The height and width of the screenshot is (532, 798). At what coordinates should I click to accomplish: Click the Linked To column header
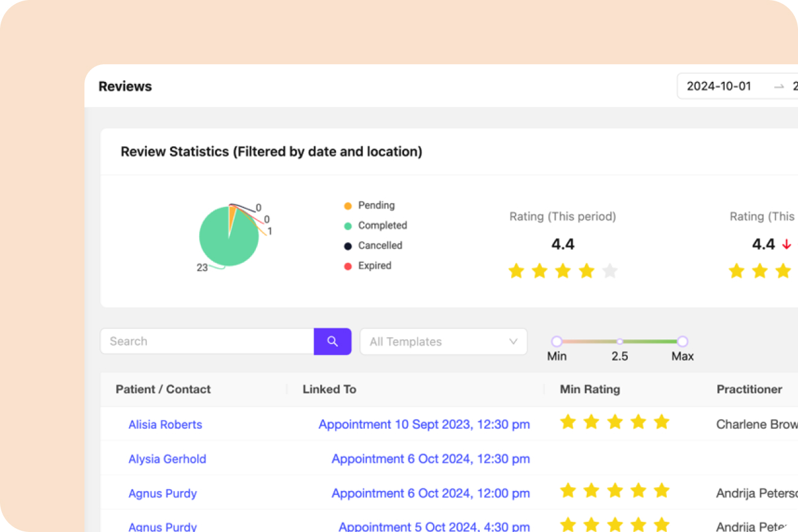pyautogui.click(x=329, y=390)
